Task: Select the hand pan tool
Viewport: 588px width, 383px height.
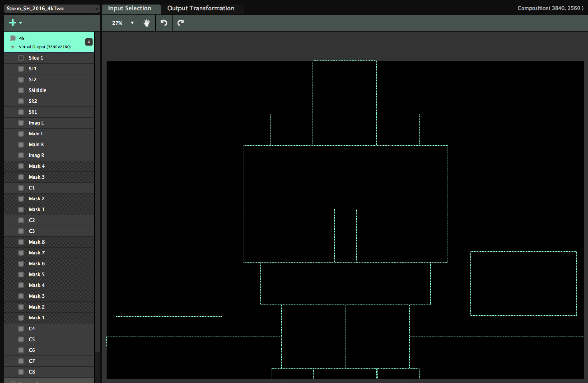Action: tap(147, 23)
